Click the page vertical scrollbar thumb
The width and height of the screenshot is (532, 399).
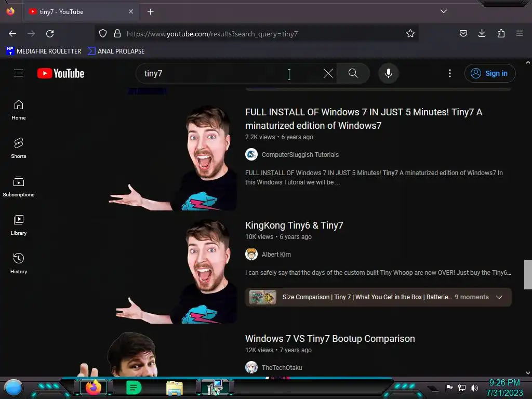528,274
